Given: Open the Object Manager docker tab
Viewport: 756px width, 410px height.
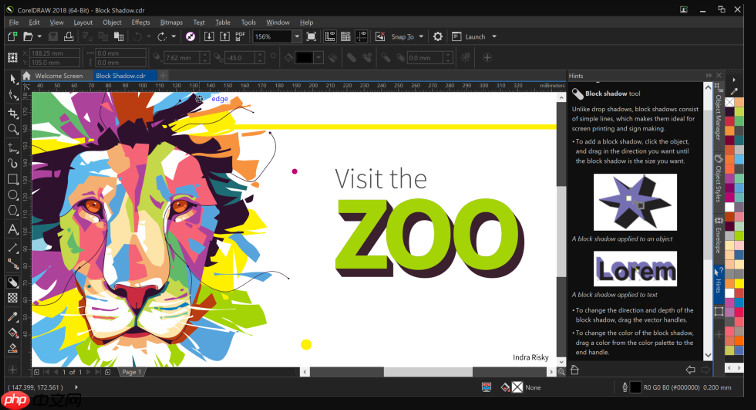Looking at the screenshot, I should [718, 112].
